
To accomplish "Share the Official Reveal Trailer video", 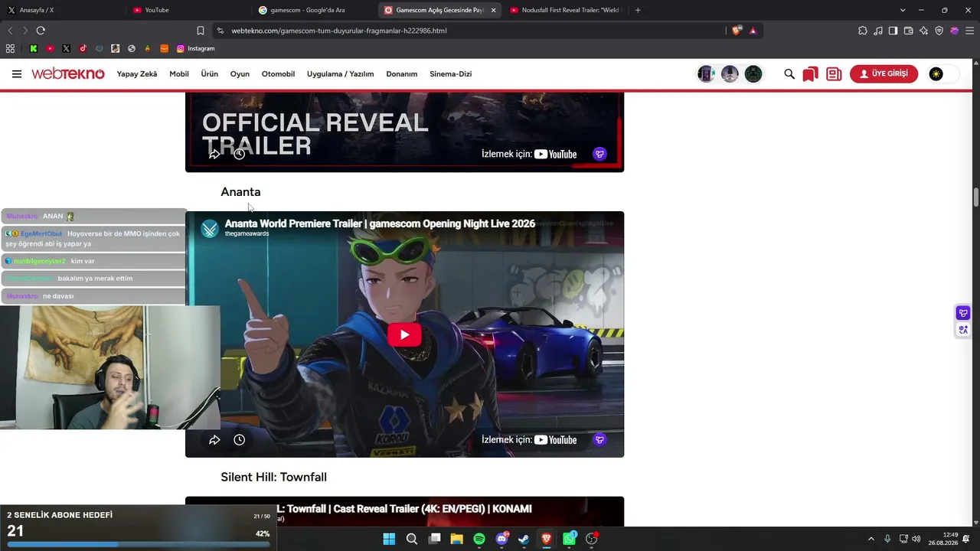I will click(214, 155).
